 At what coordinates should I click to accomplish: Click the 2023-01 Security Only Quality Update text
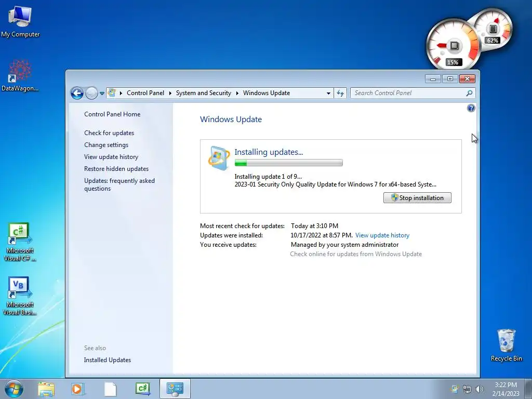click(335, 184)
